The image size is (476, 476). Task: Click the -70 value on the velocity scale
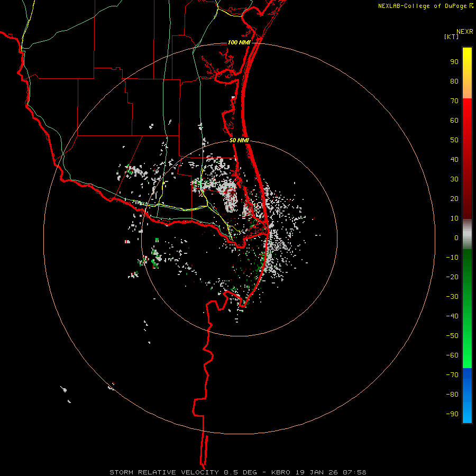pyautogui.click(x=452, y=375)
